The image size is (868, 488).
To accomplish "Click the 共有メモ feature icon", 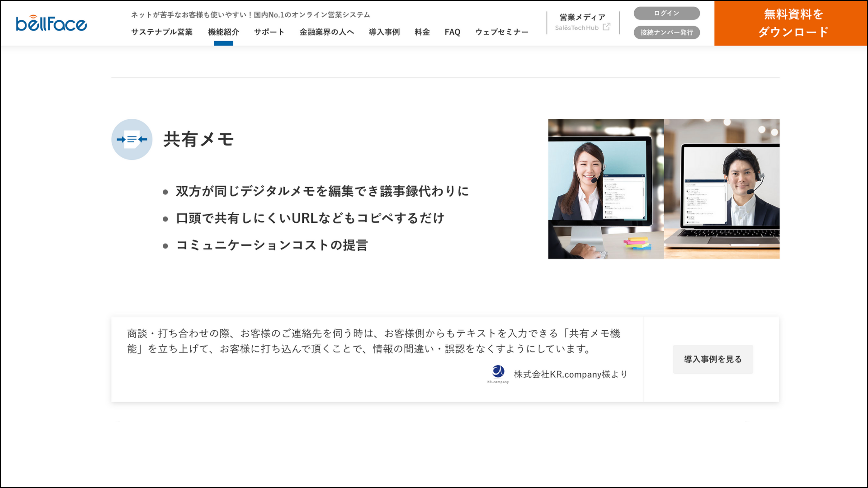I will point(132,140).
